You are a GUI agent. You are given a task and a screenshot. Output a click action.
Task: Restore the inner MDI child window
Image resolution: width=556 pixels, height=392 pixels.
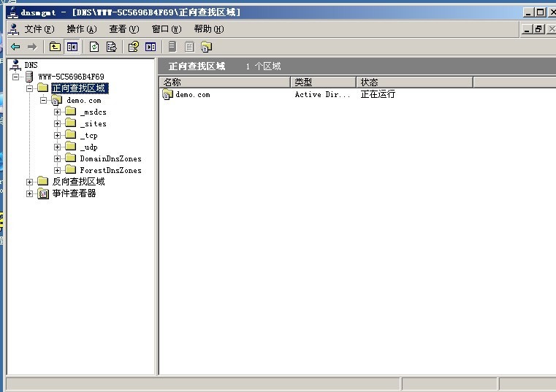coord(539,29)
